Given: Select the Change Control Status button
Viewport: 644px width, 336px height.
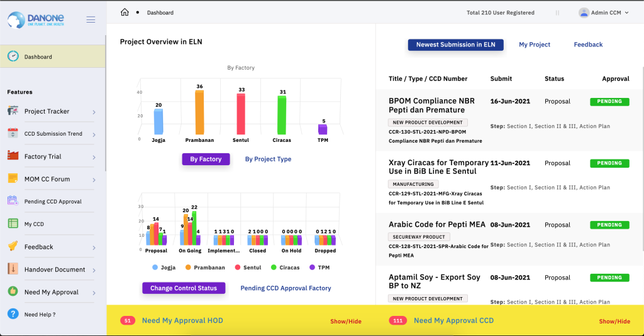Looking at the screenshot, I should point(184,288).
